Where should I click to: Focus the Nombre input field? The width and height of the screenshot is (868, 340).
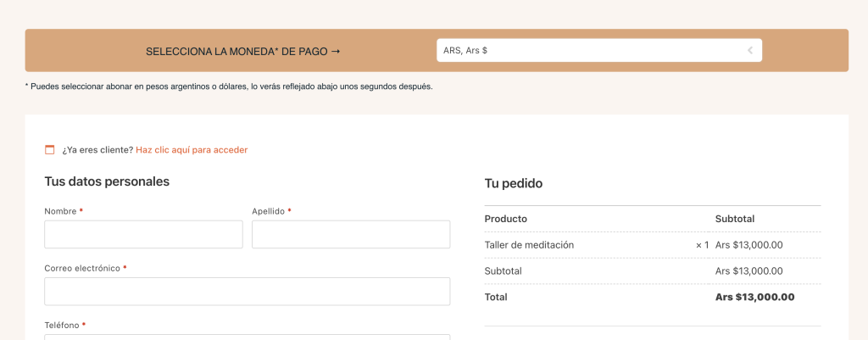[x=143, y=235]
